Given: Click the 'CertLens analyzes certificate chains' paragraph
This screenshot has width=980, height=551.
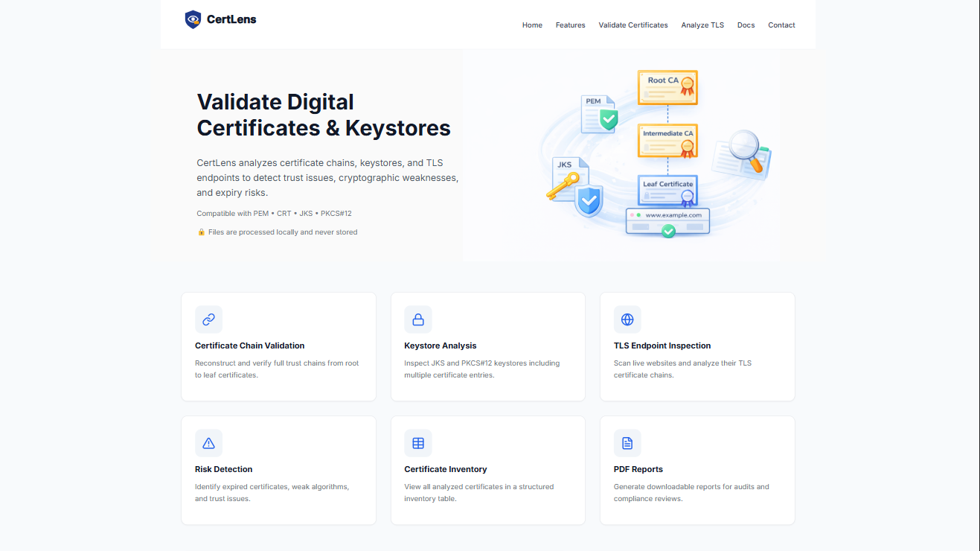Looking at the screenshot, I should 327,178.
